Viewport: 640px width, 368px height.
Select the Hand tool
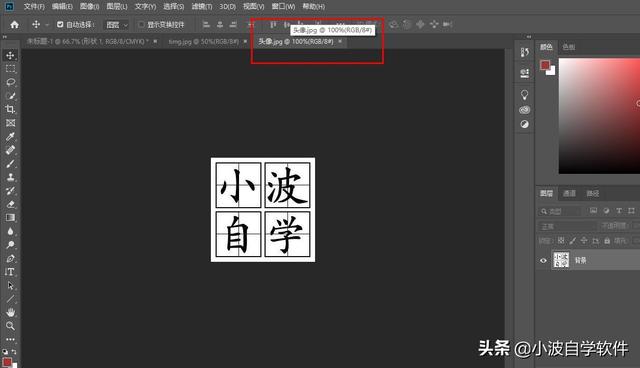pyautogui.click(x=10, y=313)
